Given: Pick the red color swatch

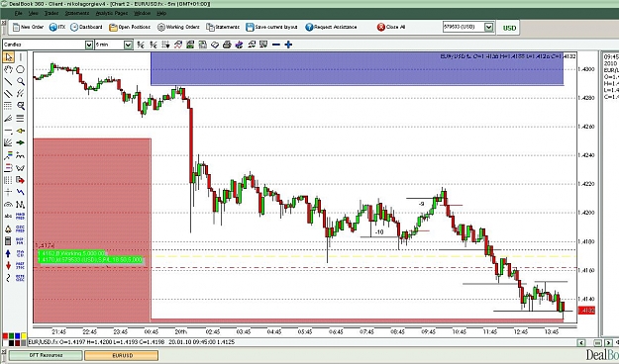Looking at the screenshot, I should (5, 336).
